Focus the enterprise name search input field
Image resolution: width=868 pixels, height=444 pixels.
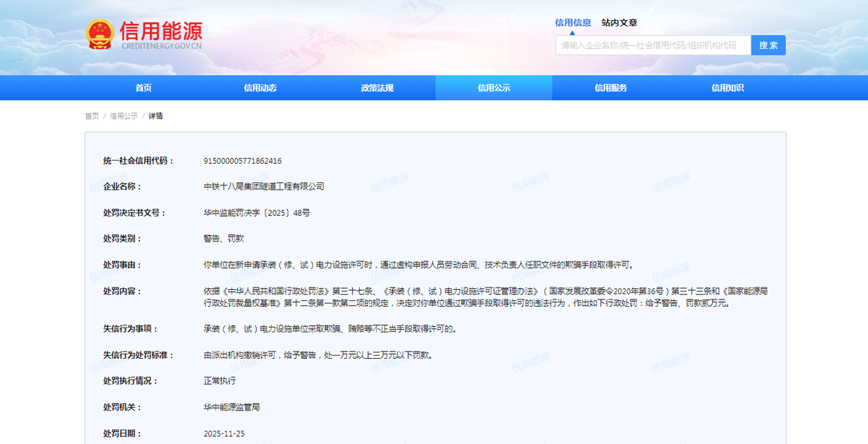pos(653,45)
